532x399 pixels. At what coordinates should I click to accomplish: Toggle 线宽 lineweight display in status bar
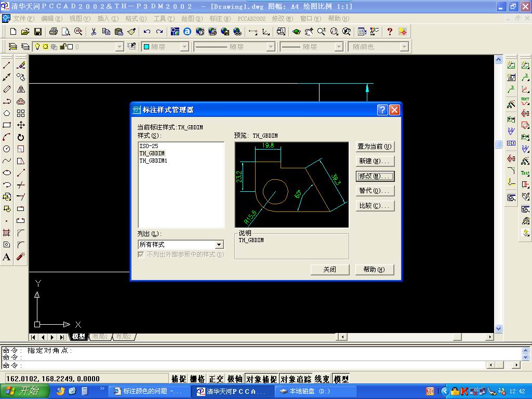click(x=322, y=379)
